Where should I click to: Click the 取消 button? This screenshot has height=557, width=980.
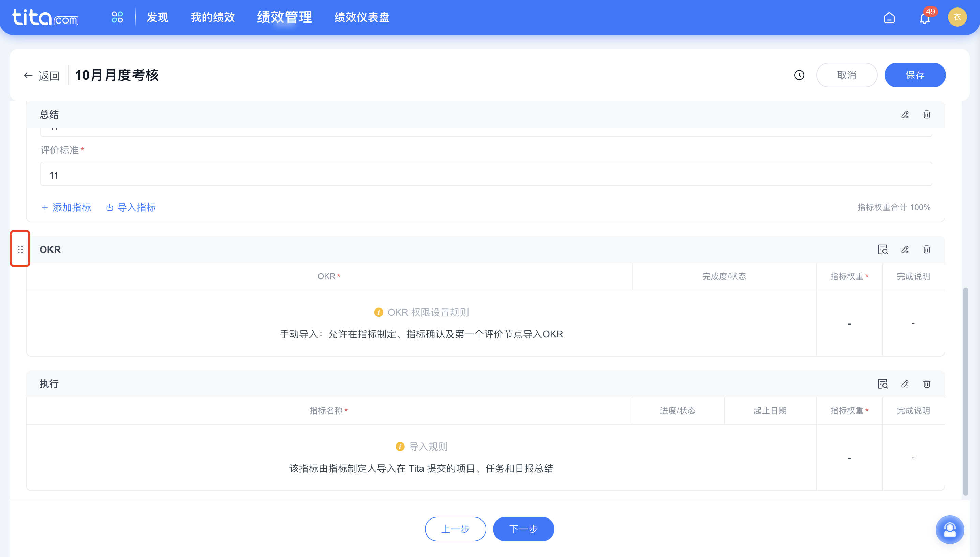point(846,75)
